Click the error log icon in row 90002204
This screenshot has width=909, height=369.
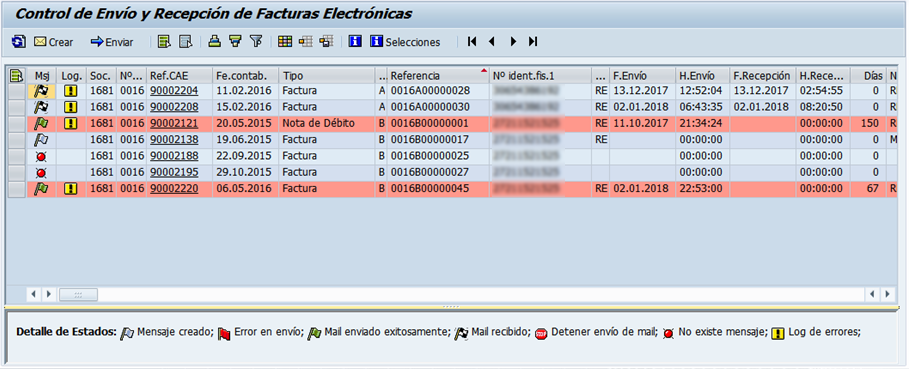(x=71, y=91)
